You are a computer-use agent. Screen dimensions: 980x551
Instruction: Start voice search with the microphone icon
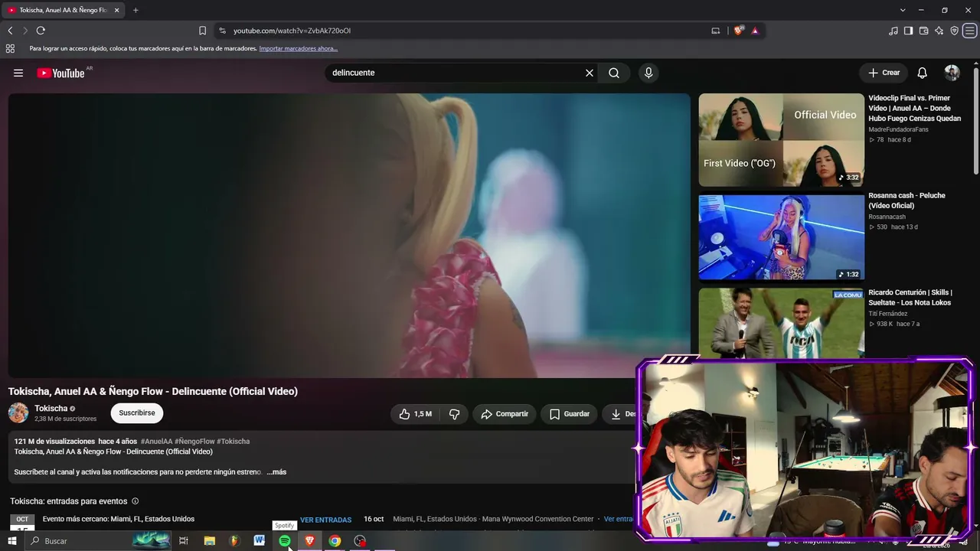(x=648, y=73)
